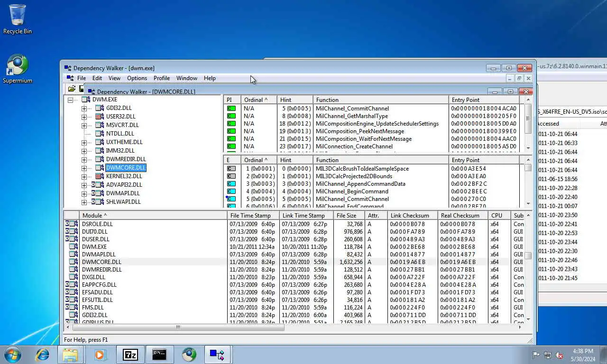Expand the UXTHEME.DLL tree node
The height and width of the screenshot is (364, 607).
point(84,143)
